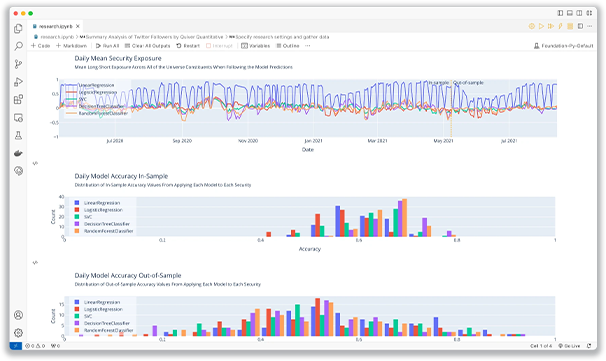Click the Accounts icon in activity bar
606x361 pixels.
click(18, 315)
